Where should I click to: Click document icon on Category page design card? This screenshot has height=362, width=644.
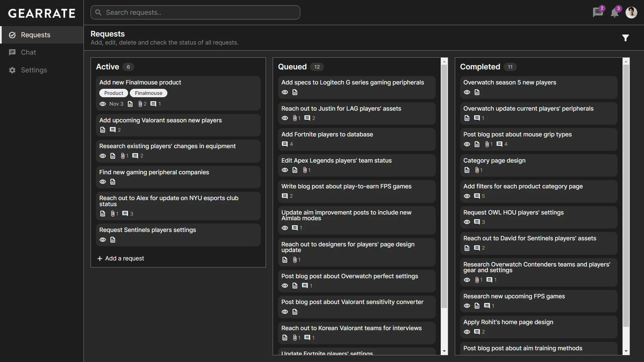pyautogui.click(x=467, y=170)
